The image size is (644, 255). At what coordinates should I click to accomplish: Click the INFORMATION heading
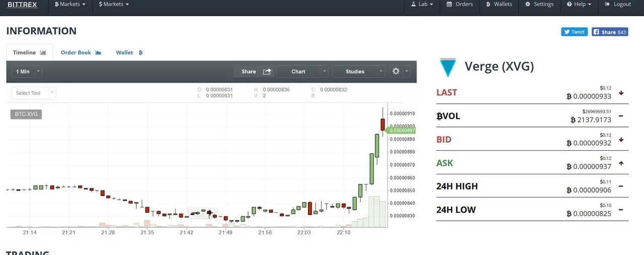pyautogui.click(x=41, y=31)
